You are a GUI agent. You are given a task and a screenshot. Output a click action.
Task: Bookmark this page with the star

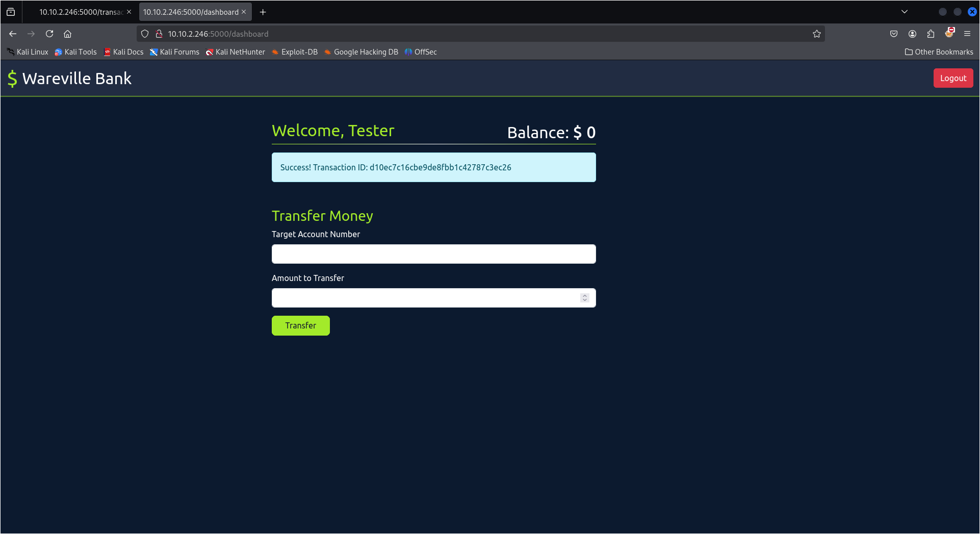[x=816, y=34]
